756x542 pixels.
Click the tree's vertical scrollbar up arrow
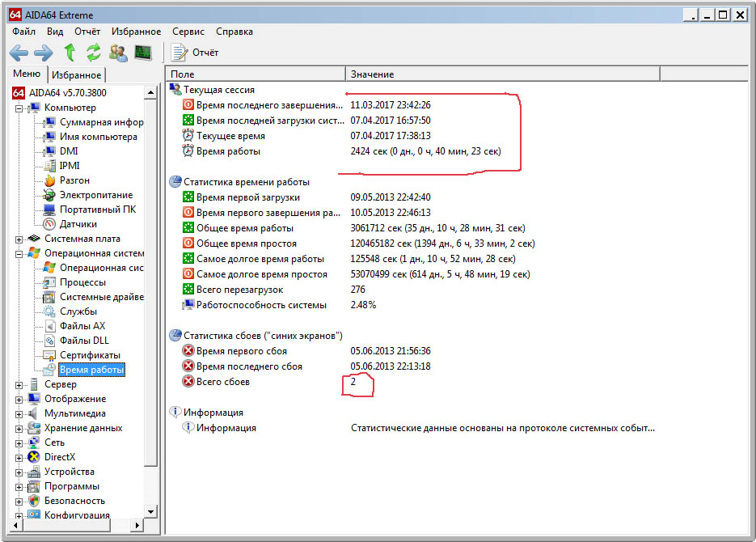pos(151,92)
